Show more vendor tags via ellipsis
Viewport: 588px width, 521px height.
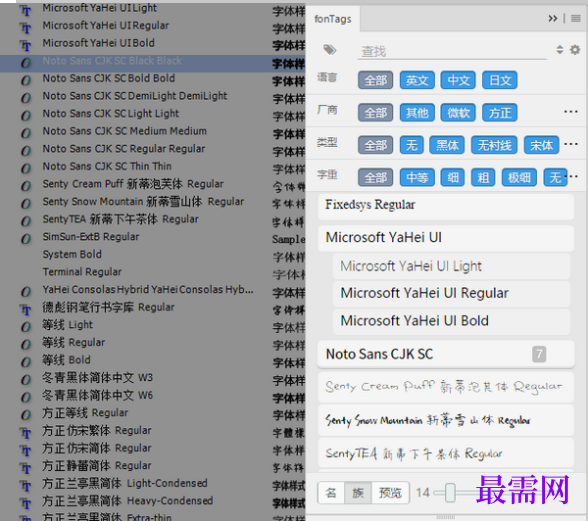[570, 112]
